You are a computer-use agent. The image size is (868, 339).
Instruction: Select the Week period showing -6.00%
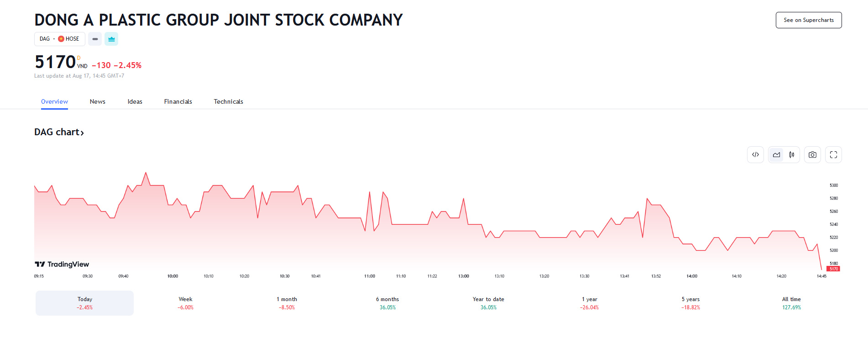tap(185, 302)
